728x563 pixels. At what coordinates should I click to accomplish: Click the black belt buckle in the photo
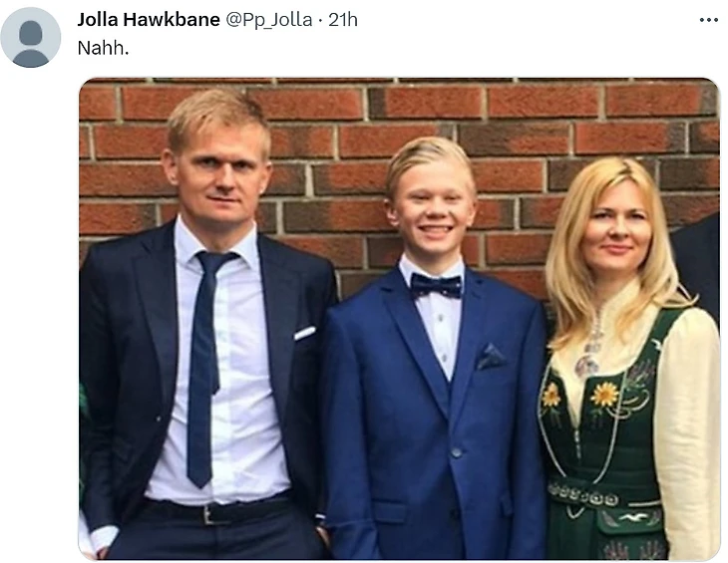[210, 514]
